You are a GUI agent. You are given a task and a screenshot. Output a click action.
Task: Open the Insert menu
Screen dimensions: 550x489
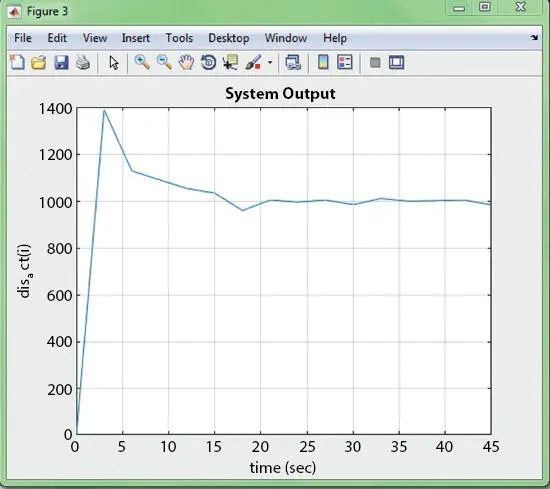pos(136,38)
